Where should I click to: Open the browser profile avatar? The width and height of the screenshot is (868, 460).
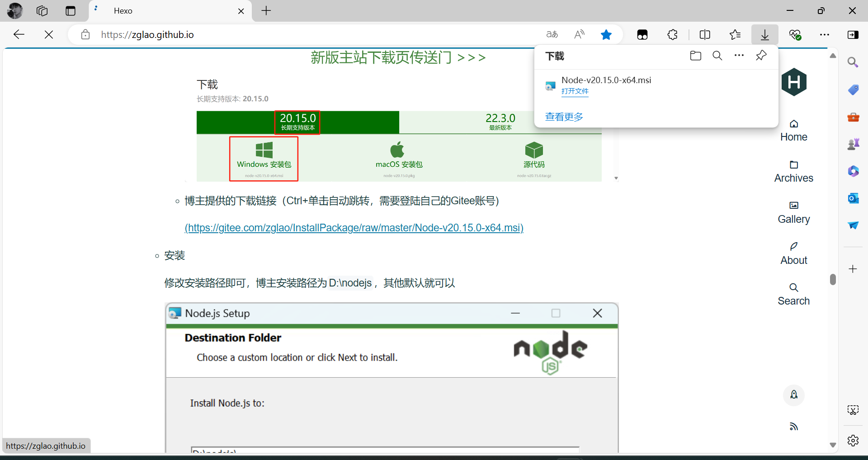tap(15, 11)
